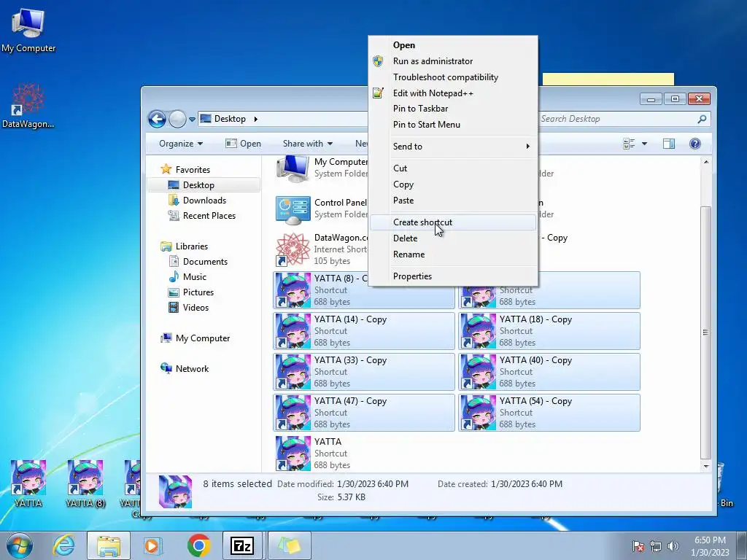The width and height of the screenshot is (747, 560).
Task: Choose Run as administrator
Action: click(453, 61)
